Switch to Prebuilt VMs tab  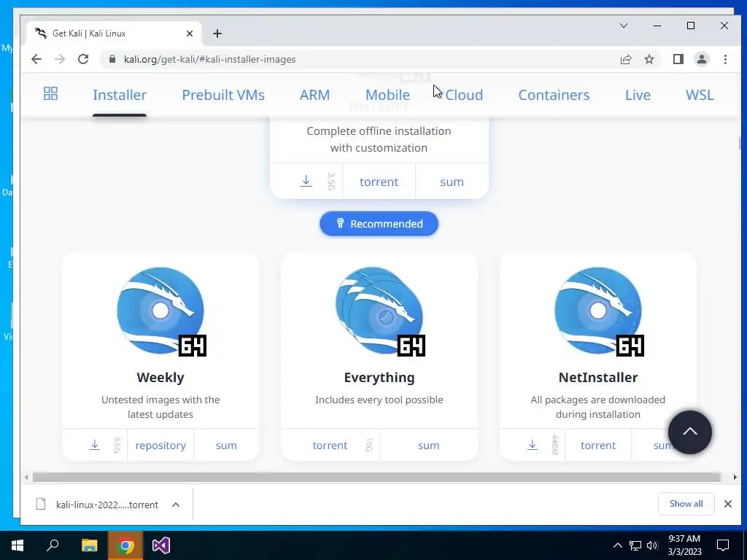(x=223, y=95)
